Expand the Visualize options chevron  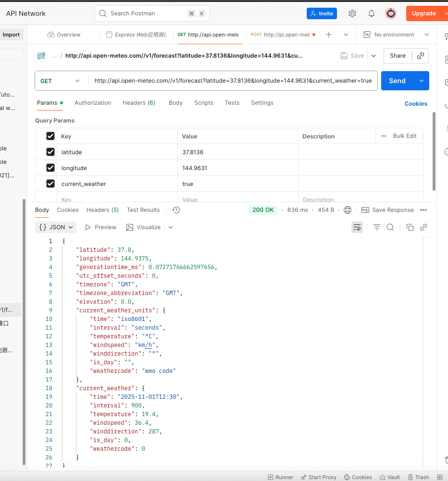tap(171, 227)
